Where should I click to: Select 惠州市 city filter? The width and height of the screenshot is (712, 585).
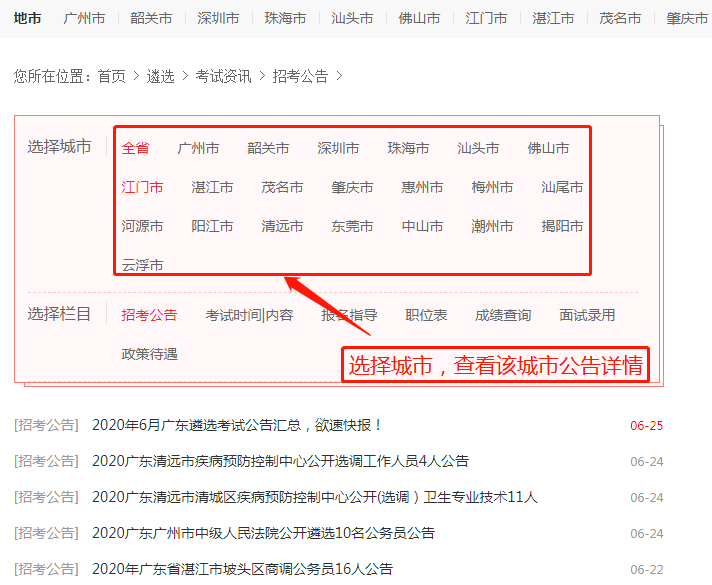click(422, 187)
